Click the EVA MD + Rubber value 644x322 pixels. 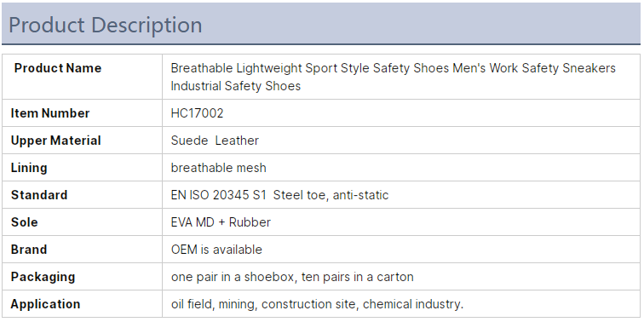pos(221,222)
